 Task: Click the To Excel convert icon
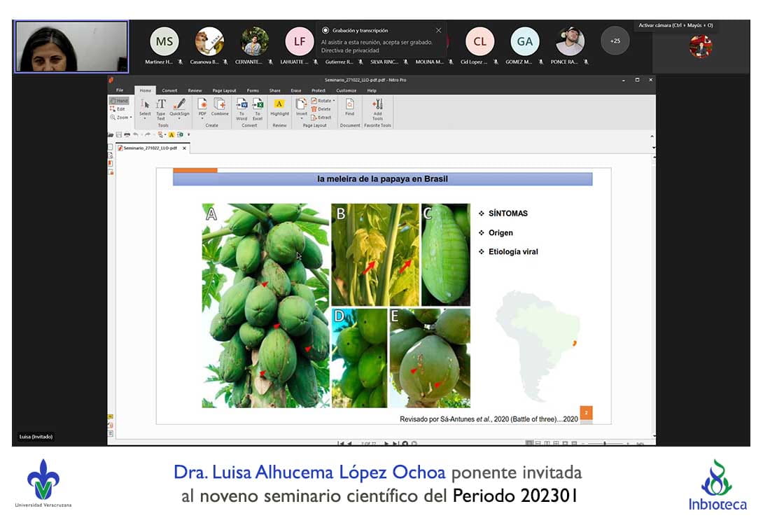(x=258, y=107)
